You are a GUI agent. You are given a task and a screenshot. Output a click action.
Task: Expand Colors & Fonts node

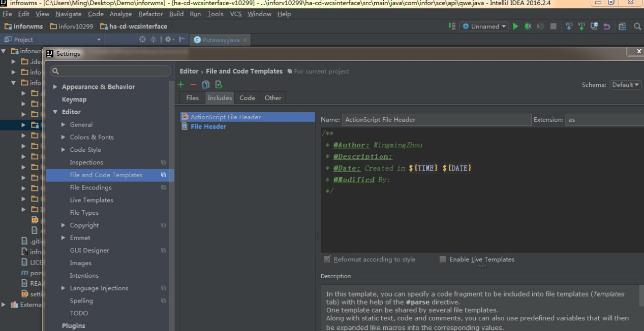click(x=64, y=137)
